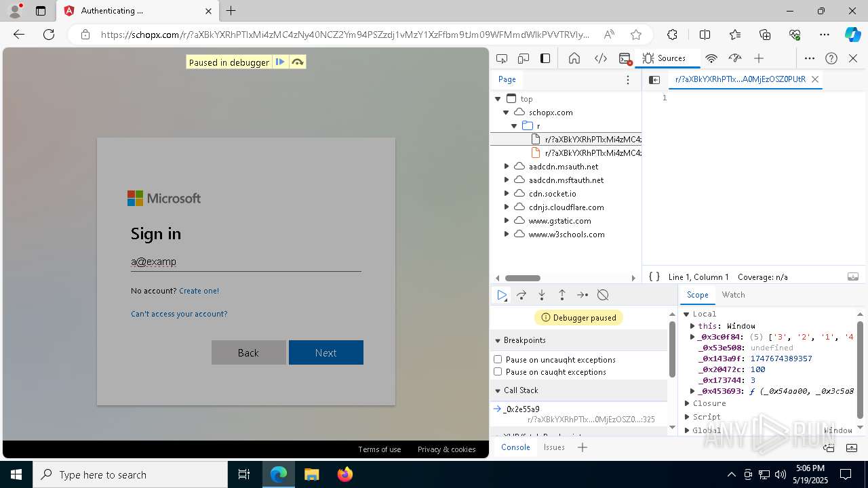
Task: Pretty print the source file
Action: pyautogui.click(x=654, y=277)
